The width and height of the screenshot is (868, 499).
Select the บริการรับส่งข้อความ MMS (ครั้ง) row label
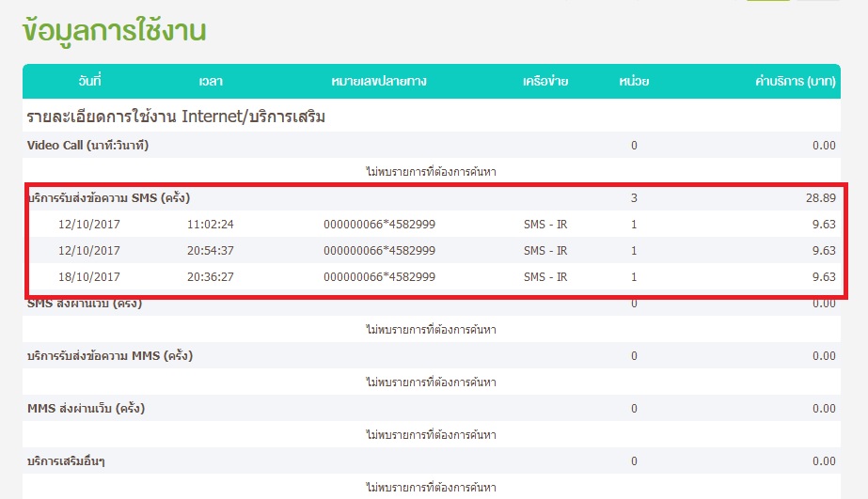coord(110,355)
